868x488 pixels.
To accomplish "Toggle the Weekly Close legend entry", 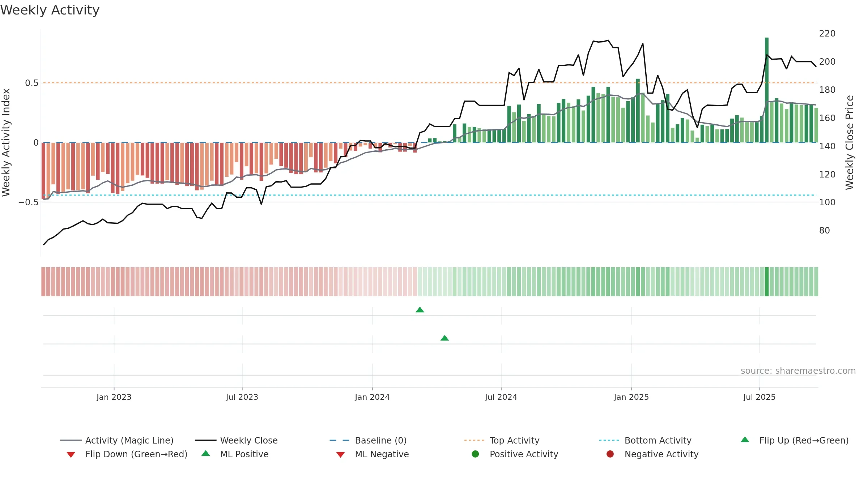I will pos(236,440).
